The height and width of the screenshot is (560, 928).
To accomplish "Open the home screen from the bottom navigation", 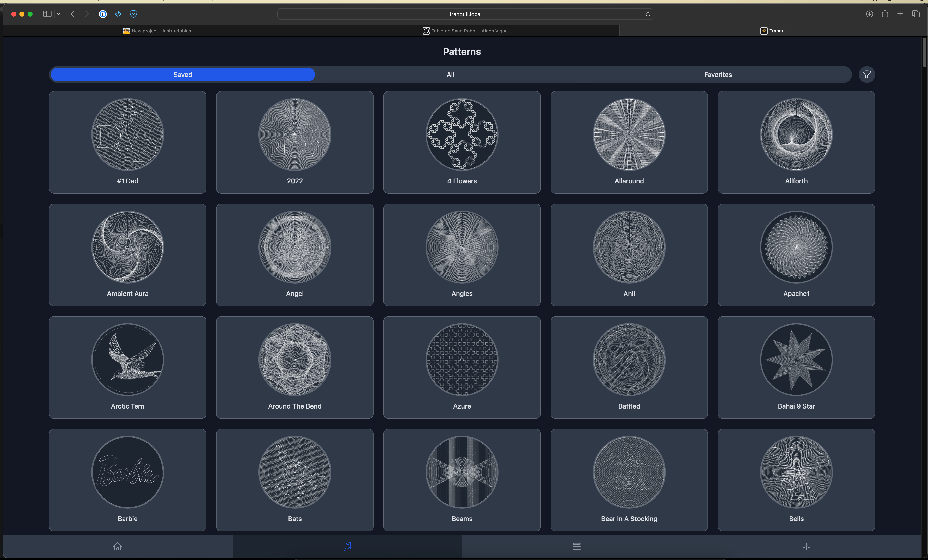I will [x=118, y=546].
